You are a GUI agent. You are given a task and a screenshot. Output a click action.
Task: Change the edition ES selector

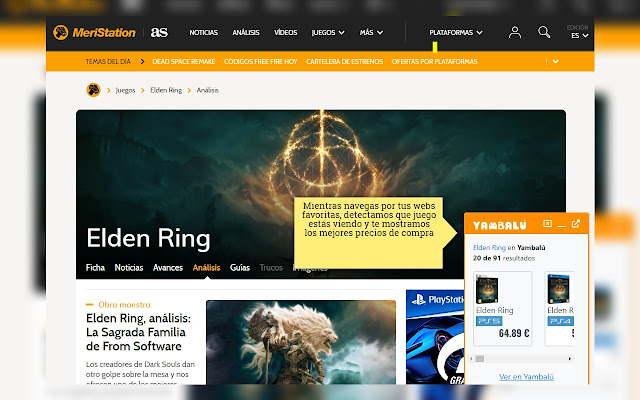pos(579,36)
